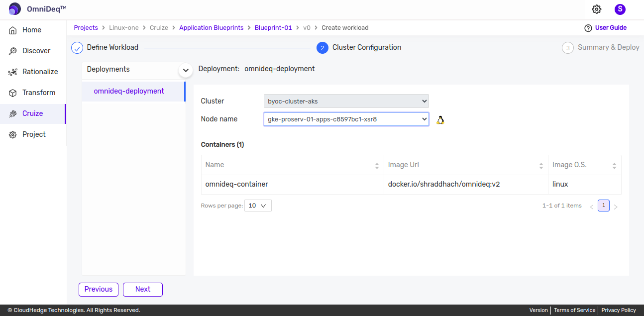This screenshot has width=644, height=316.
Task: Click the Define Workload checkmark icon
Action: (x=77, y=48)
